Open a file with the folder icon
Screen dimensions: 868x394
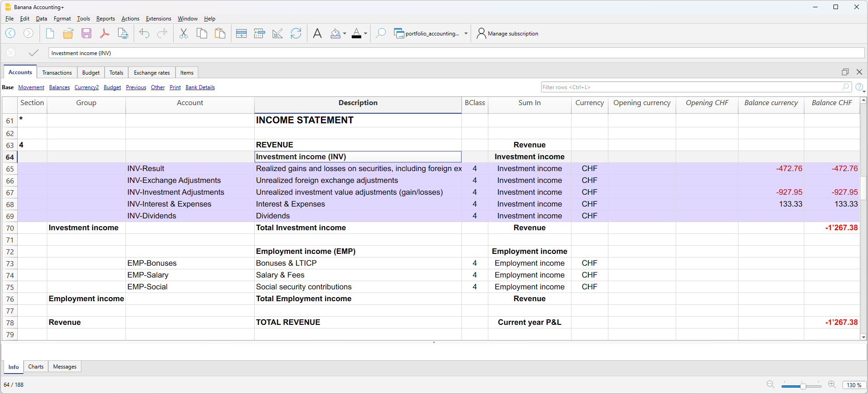[x=68, y=33]
